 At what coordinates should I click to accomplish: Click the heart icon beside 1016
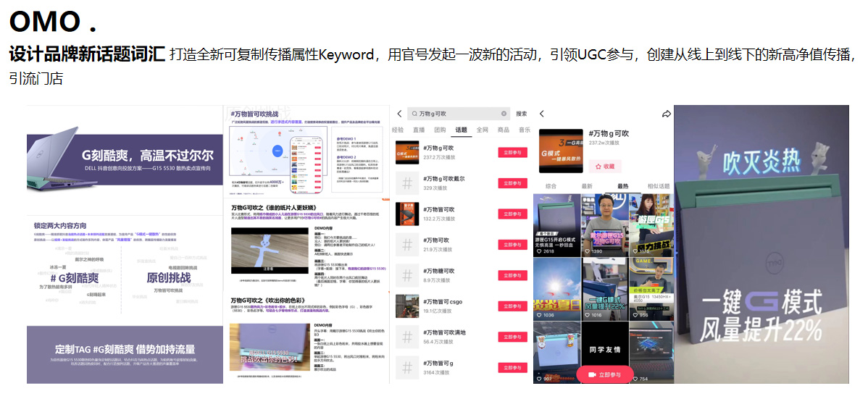(x=588, y=315)
